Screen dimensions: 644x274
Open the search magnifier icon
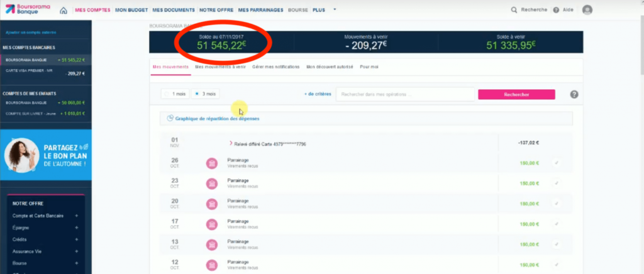(514, 10)
